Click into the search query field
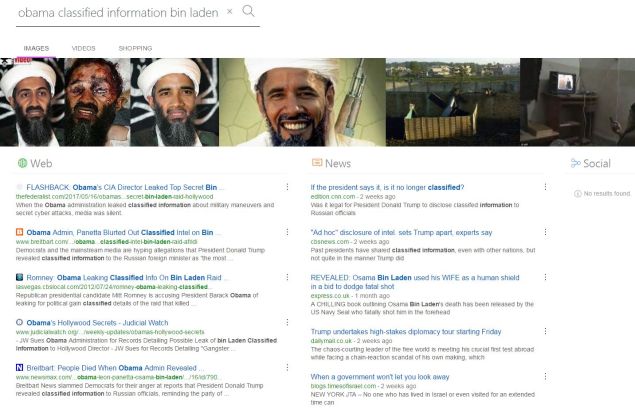Screen dimensions: 635x409 118,13
